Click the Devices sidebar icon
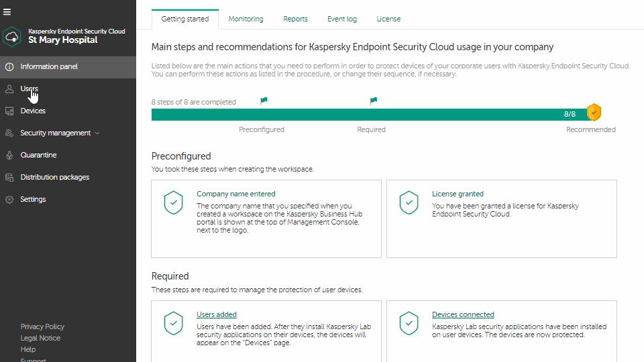 9,111
